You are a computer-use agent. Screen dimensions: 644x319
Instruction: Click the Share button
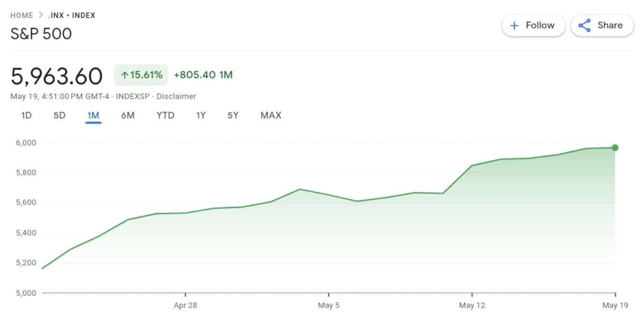coord(602,26)
